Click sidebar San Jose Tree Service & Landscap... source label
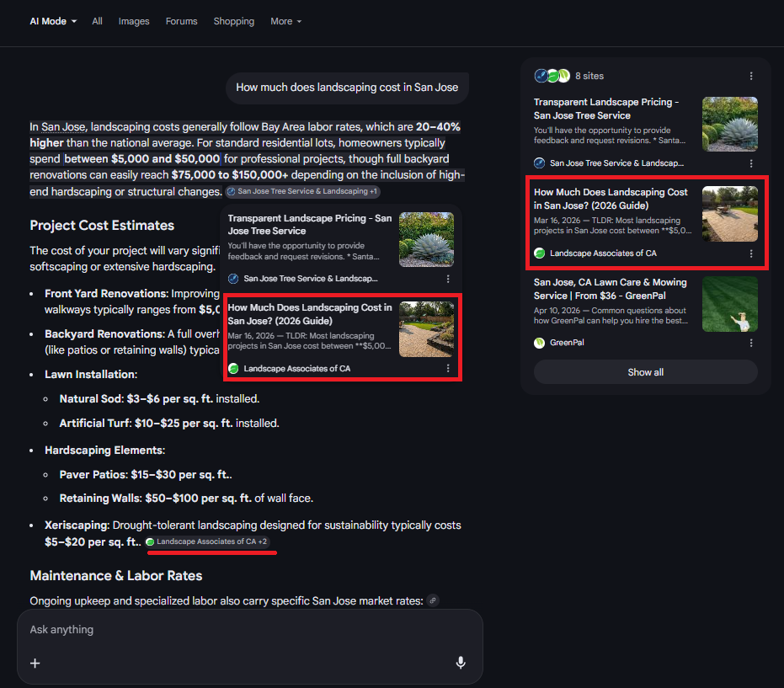The height and width of the screenshot is (688, 784). pyautogui.click(x=616, y=163)
